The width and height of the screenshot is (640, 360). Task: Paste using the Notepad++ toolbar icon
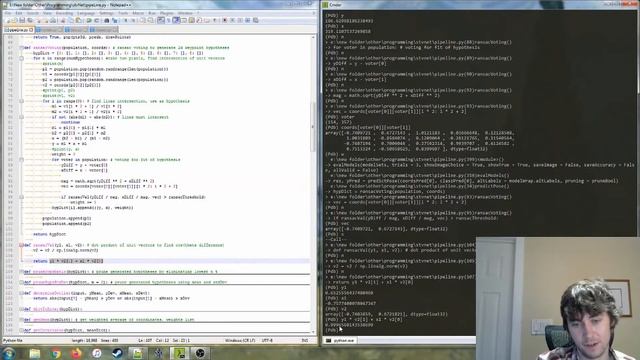(78, 20)
